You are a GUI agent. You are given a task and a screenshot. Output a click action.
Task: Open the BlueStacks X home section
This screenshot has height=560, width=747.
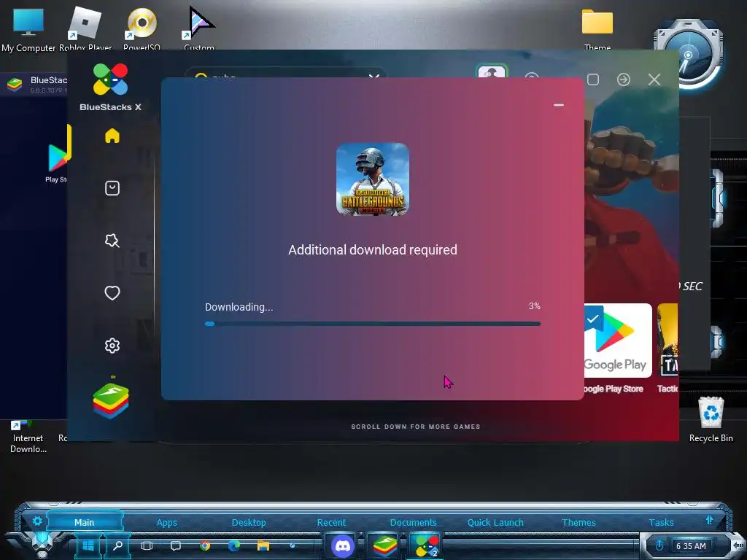click(x=112, y=136)
